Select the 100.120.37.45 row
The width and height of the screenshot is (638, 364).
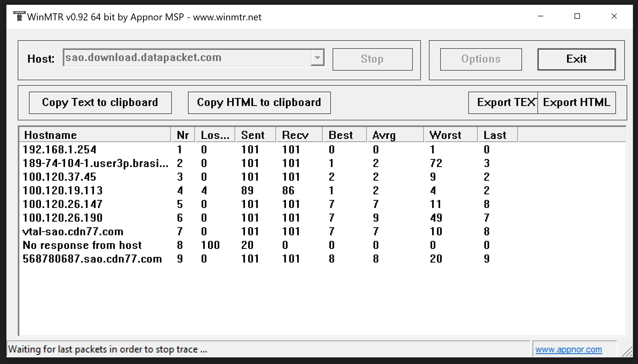coord(269,177)
